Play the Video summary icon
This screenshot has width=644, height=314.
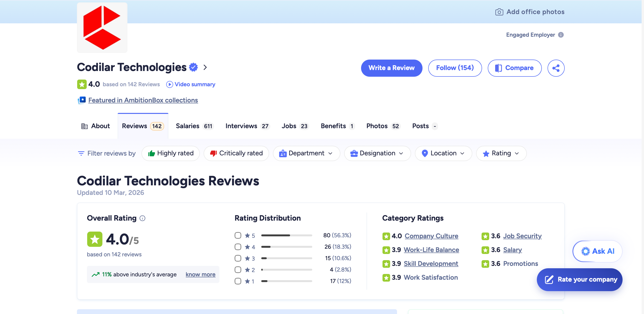(169, 85)
